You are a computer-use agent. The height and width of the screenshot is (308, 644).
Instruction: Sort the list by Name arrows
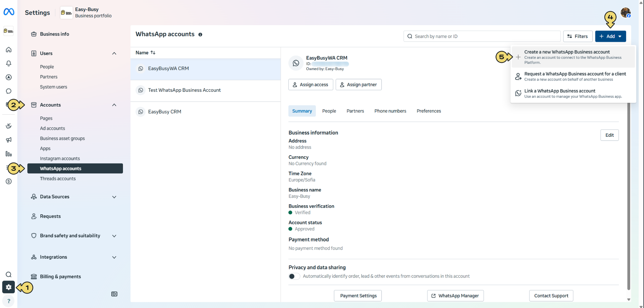(x=153, y=52)
